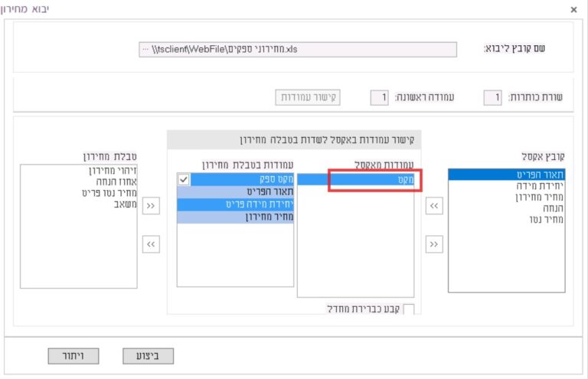The width and height of the screenshot is (588, 379).
Task: Toggle the checkbox next to מקט ספק
Action: click(x=184, y=179)
